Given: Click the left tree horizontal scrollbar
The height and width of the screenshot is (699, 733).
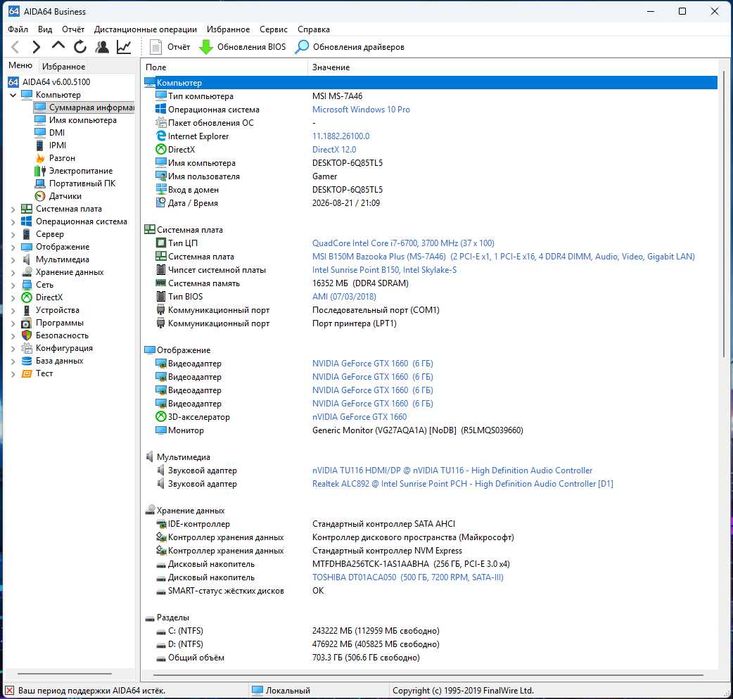Looking at the screenshot, I should (x=65, y=674).
